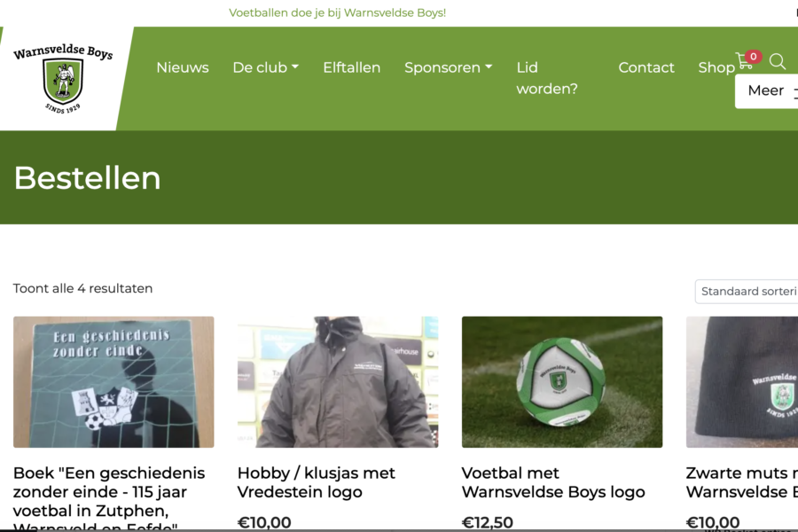Screen dimensions: 798x532
Task: Expand the Sponsoren dropdown menu
Action: click(x=449, y=67)
